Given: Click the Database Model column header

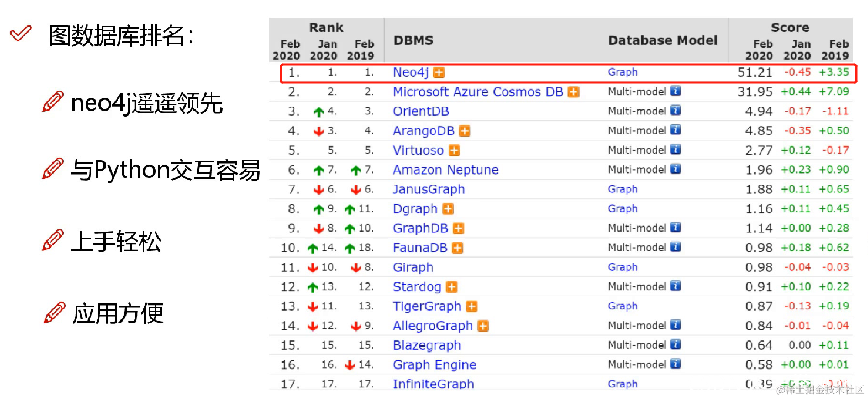Looking at the screenshot, I should coord(662,40).
